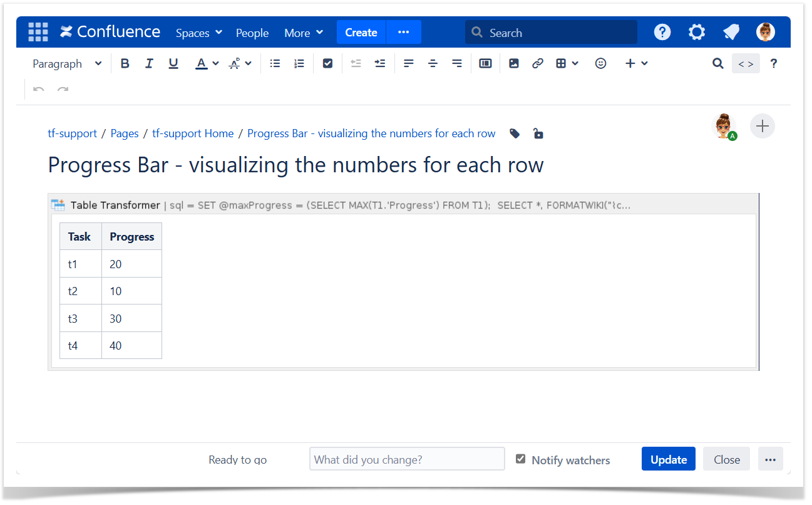Expand the insert table dropdown
The width and height of the screenshot is (812, 505).
click(x=567, y=63)
